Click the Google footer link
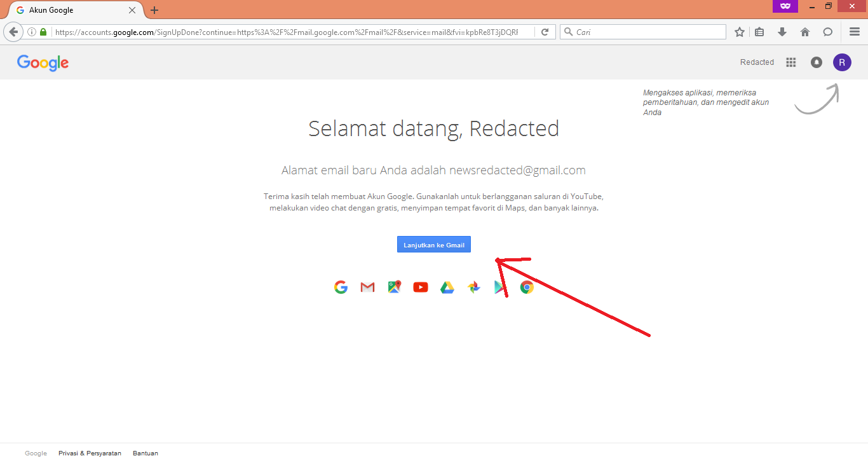 tap(36, 453)
